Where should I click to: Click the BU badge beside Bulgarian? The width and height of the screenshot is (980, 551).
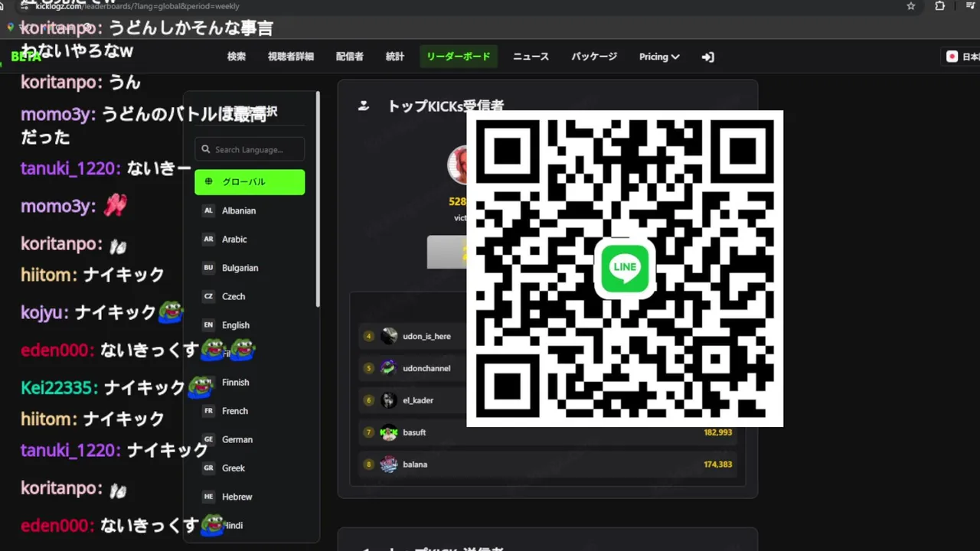208,268
